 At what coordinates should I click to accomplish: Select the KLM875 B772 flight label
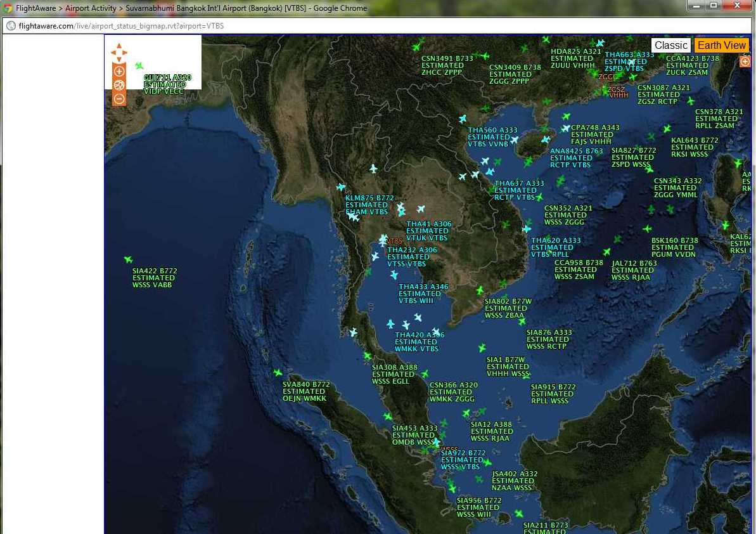pos(369,205)
